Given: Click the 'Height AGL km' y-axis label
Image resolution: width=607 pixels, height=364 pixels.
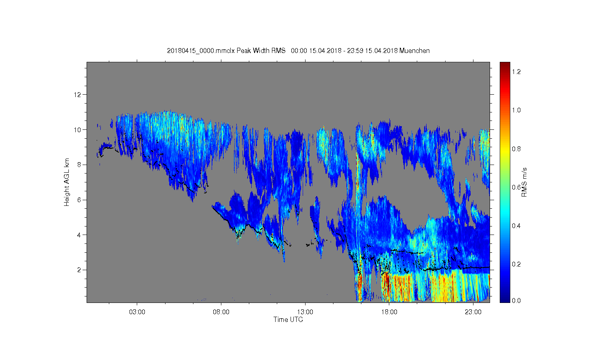Looking at the screenshot, I should [67, 182].
